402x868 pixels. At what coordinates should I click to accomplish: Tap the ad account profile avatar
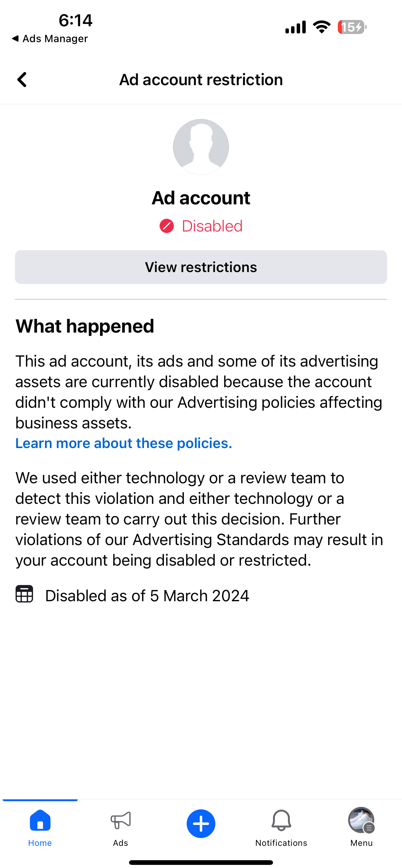(201, 147)
